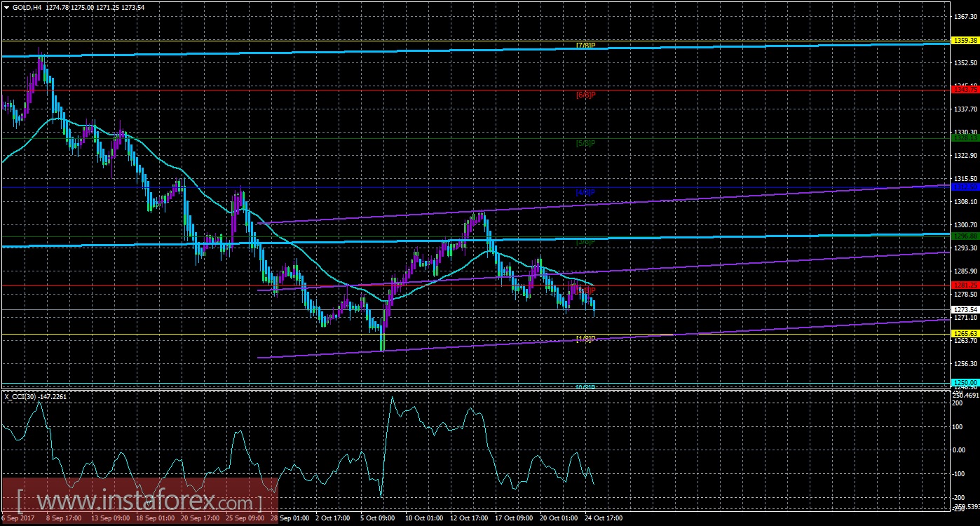Click the CCI scale value 100
This screenshot has width=980, height=526.
(x=958, y=426)
